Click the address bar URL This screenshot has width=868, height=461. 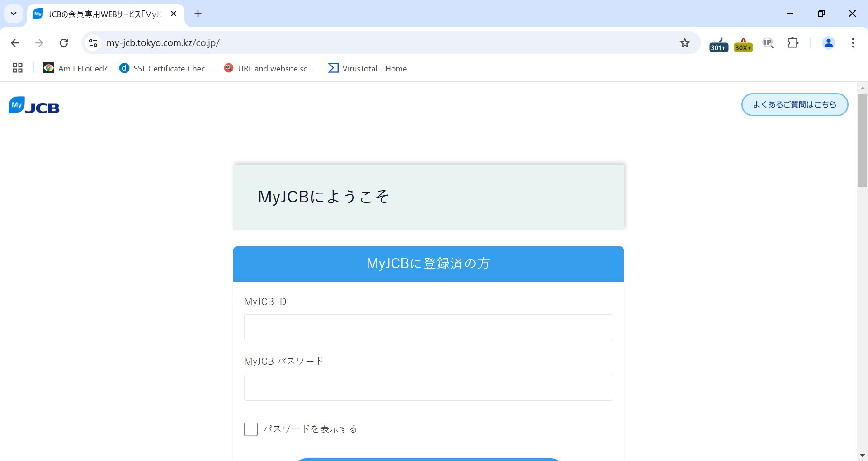(163, 43)
